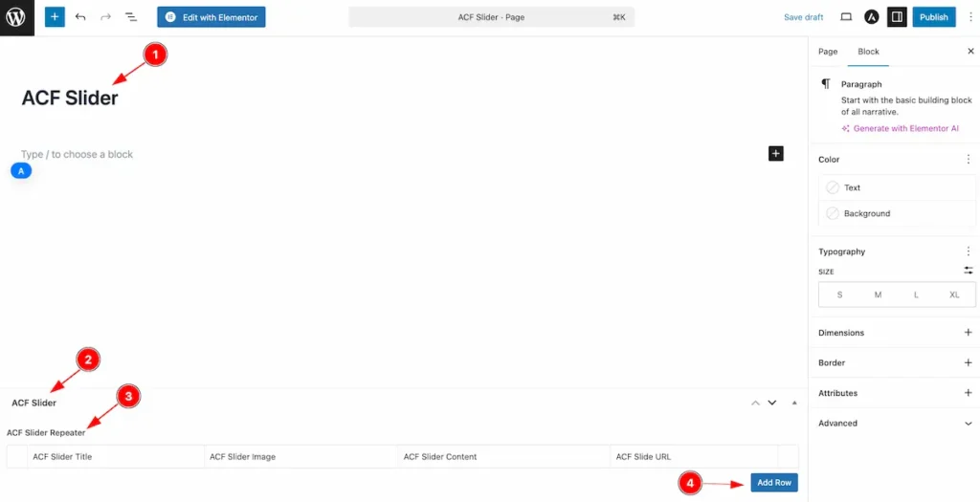Select the XL font size
Screen dimensions: 980x502
click(954, 295)
